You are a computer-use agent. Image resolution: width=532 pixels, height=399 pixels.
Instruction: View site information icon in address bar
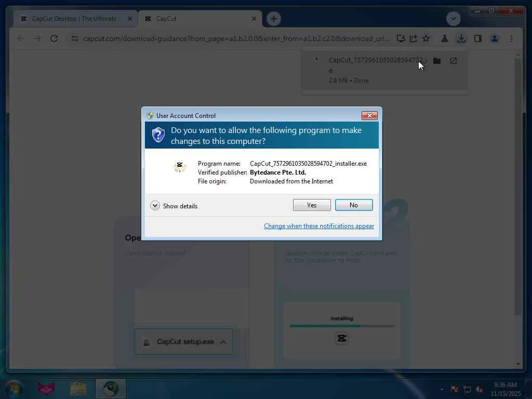(x=75, y=38)
